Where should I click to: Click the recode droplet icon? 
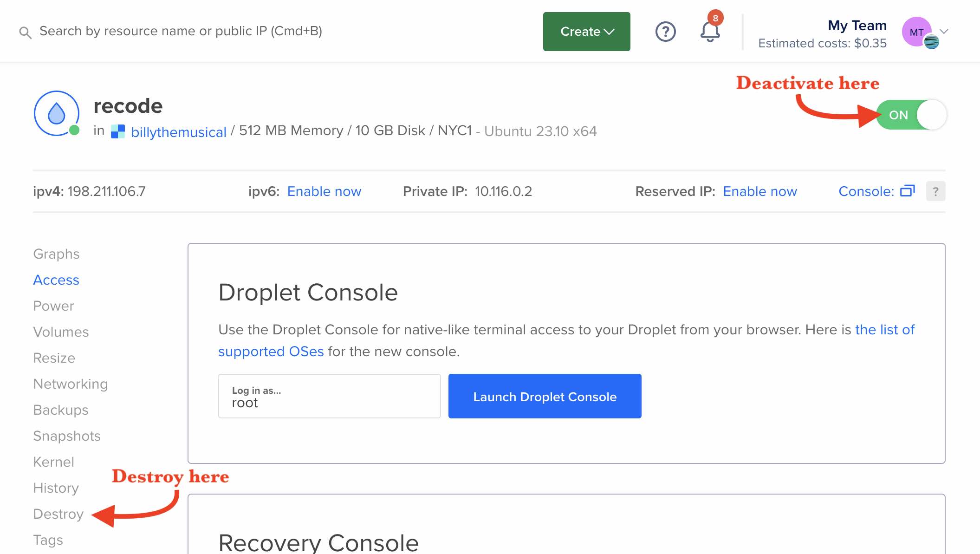point(57,113)
